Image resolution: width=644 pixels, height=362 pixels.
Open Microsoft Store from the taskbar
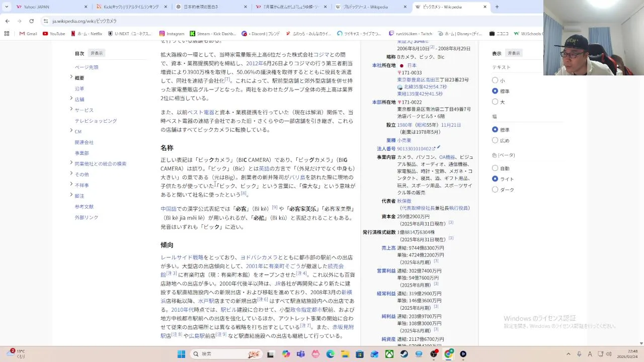(x=360, y=354)
